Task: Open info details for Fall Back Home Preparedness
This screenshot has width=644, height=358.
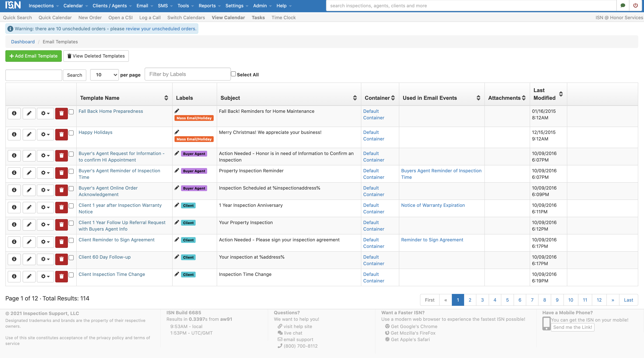Action: click(14, 113)
